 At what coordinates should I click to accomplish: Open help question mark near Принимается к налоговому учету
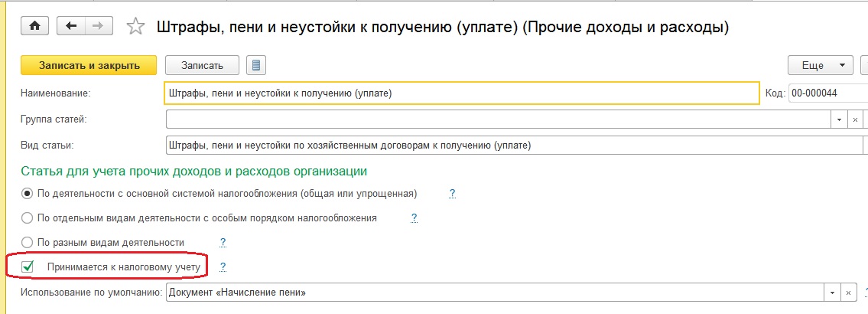[223, 267]
